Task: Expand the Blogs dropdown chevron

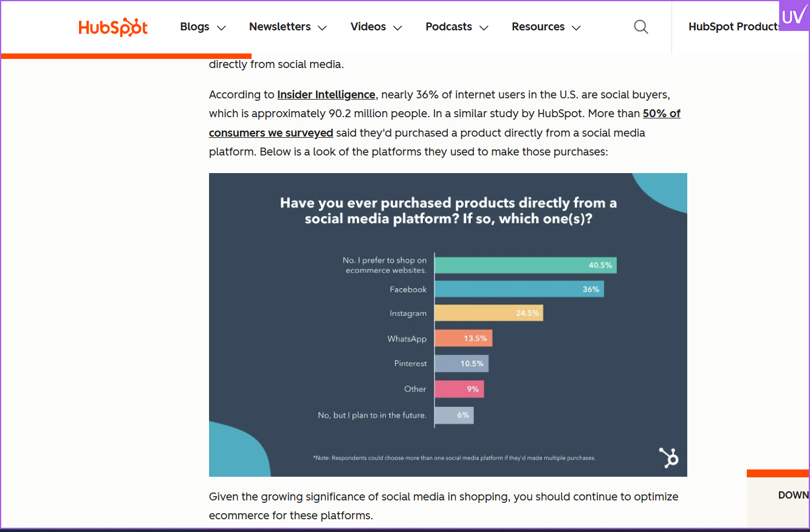Action: (x=222, y=28)
